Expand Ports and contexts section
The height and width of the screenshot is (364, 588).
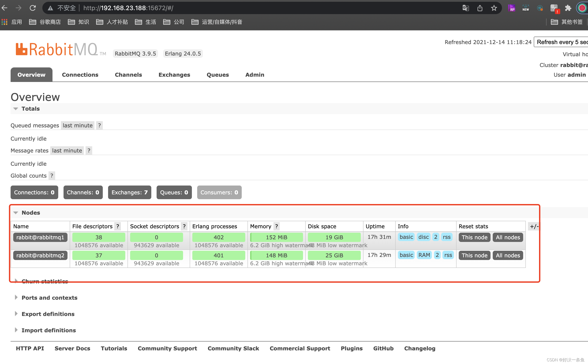[46, 297]
